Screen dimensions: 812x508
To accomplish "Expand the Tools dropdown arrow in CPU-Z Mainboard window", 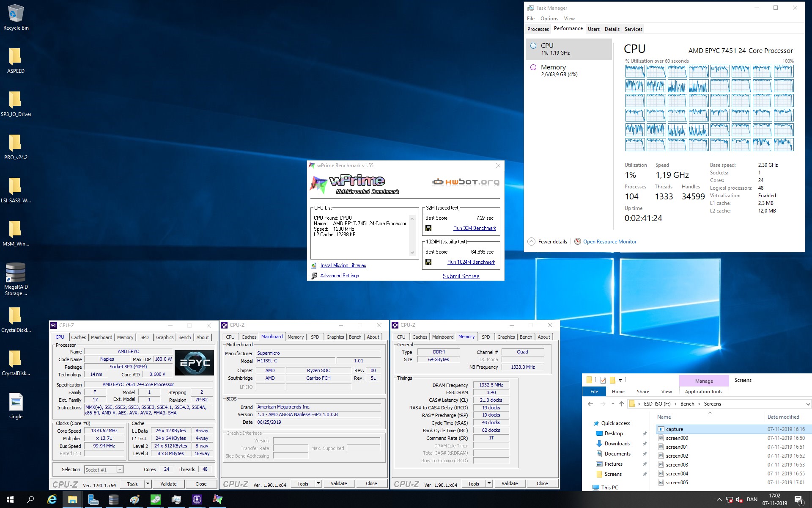I will (x=318, y=483).
